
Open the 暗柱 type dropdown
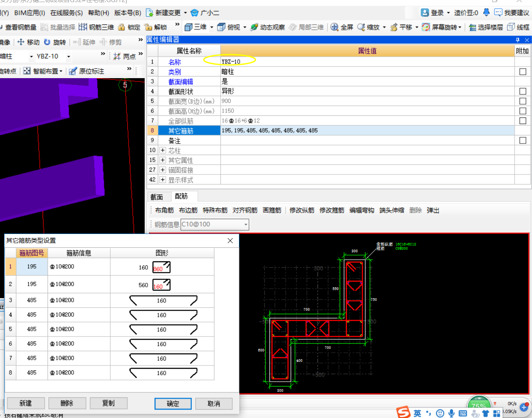click(31, 57)
